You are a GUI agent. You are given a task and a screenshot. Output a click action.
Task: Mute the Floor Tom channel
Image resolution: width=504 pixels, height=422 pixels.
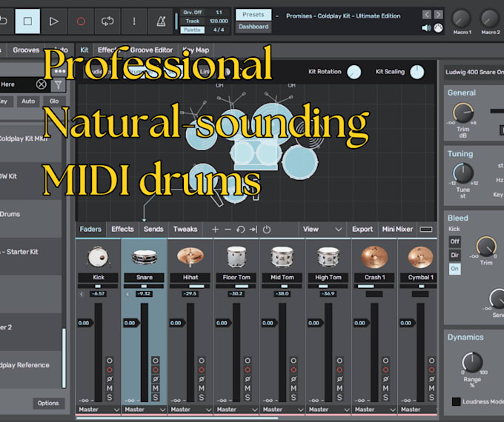(248, 388)
